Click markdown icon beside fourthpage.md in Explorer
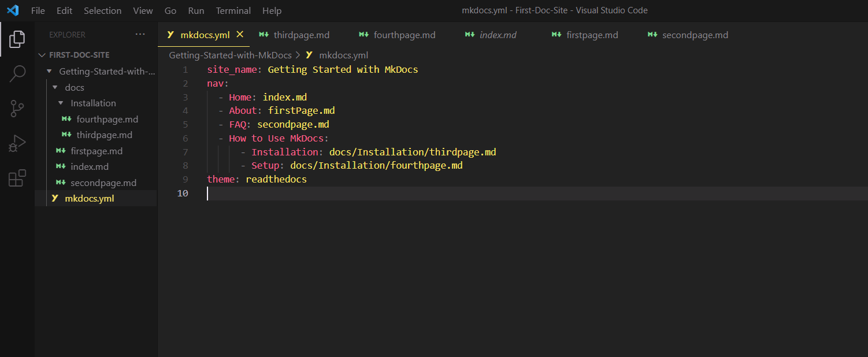The image size is (868, 357). (x=66, y=119)
